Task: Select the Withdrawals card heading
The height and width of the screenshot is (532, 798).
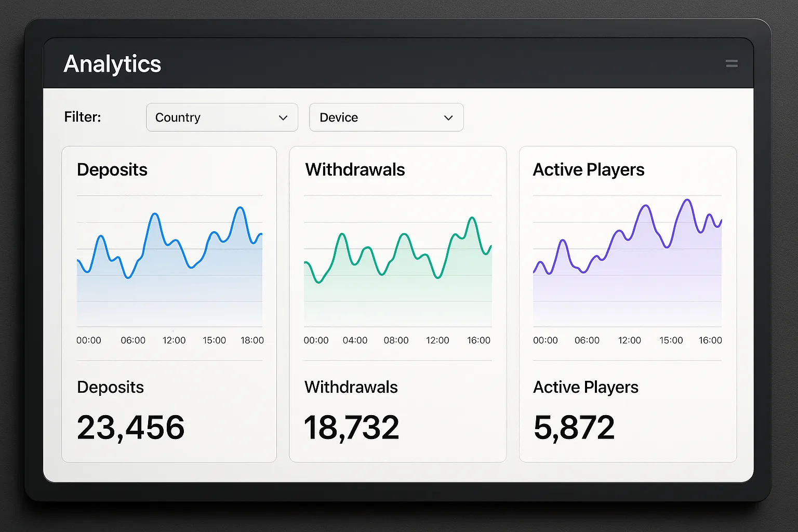Action: coord(355,169)
